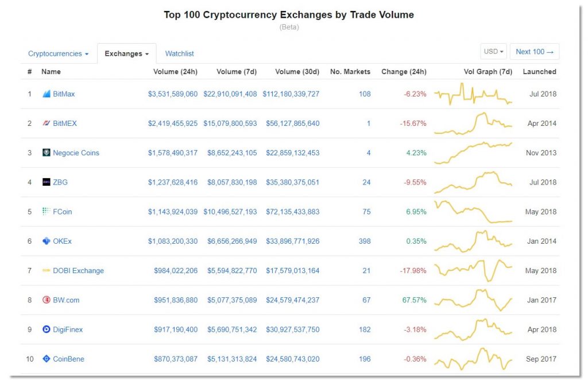
Task: Click the BitMEX exchange logo
Action: [48, 123]
